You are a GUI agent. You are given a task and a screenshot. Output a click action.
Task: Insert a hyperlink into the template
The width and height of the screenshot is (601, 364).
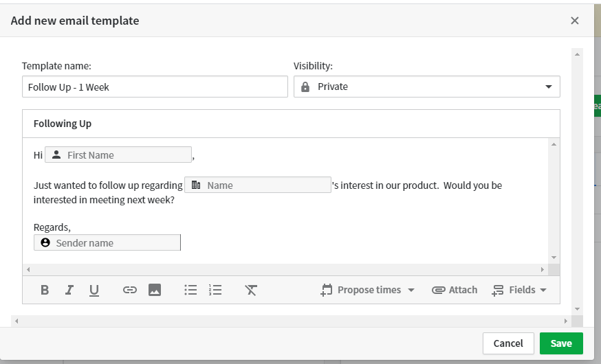(x=130, y=290)
